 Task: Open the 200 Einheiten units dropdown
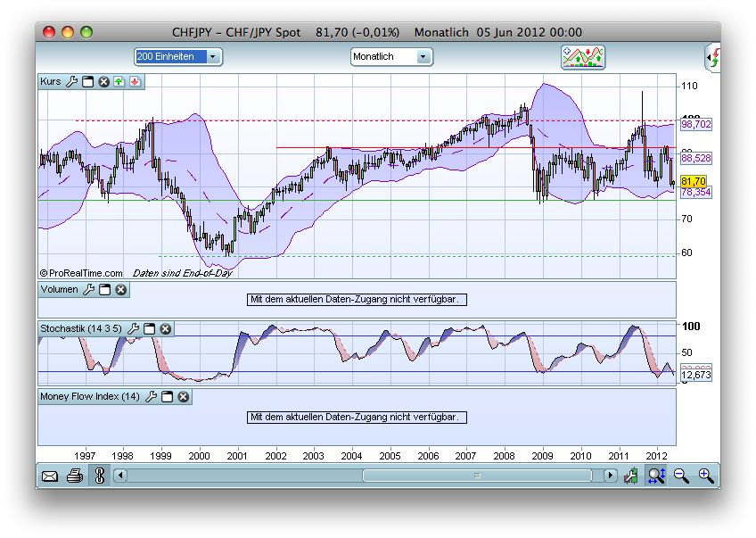pyautogui.click(x=178, y=57)
